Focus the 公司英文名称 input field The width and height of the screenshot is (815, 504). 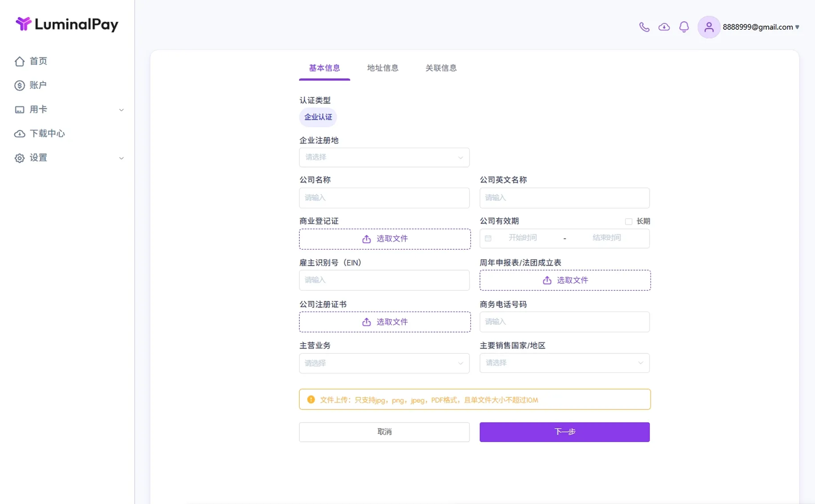pos(565,198)
